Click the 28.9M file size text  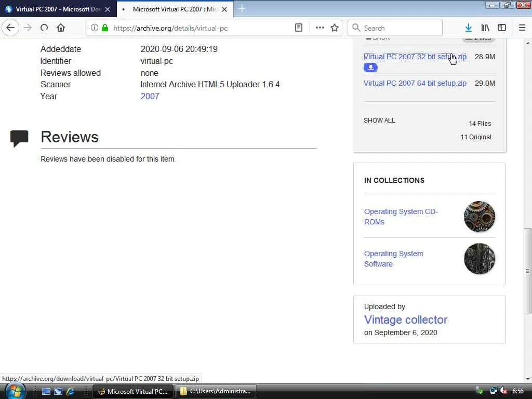pyautogui.click(x=485, y=57)
